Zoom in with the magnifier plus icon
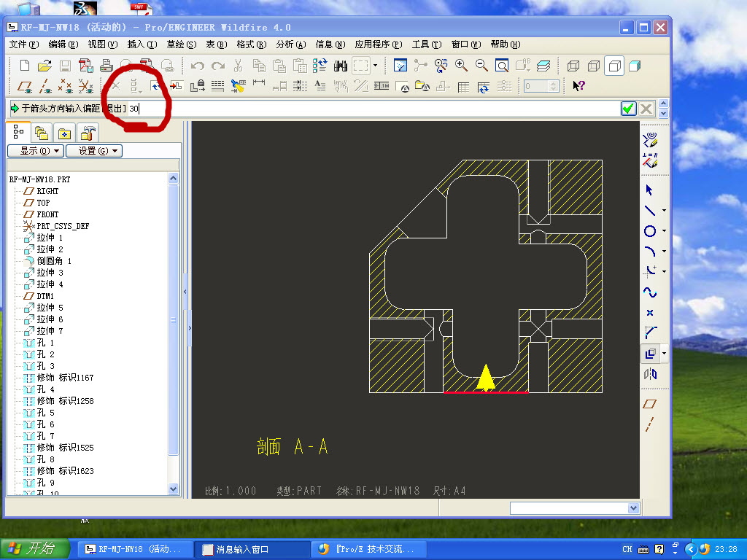The width and height of the screenshot is (747, 560). (461, 65)
